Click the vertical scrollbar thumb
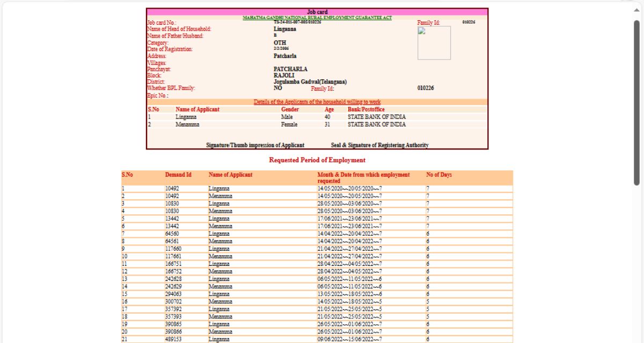 click(636, 102)
